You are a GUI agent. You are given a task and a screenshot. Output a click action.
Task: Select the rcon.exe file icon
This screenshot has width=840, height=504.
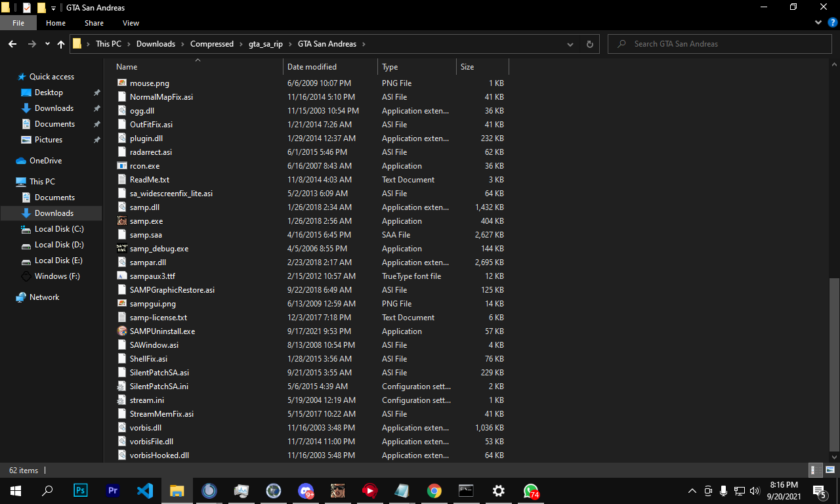pyautogui.click(x=122, y=166)
